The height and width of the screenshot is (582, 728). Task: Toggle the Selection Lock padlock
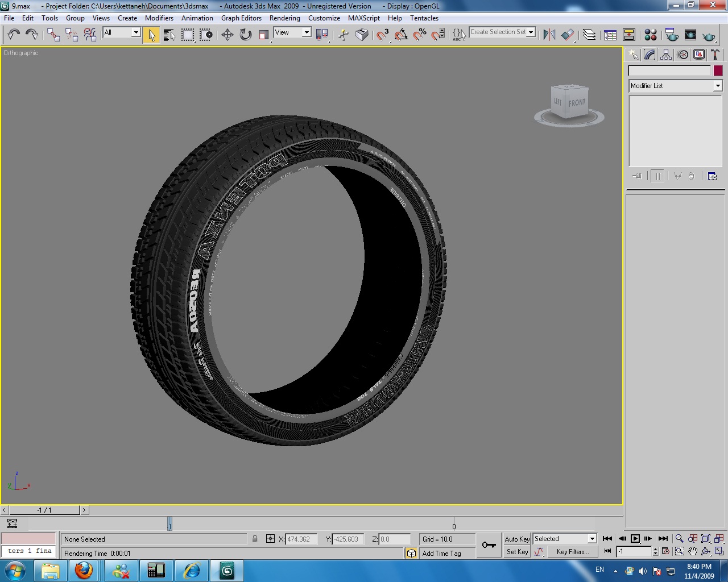pos(255,539)
